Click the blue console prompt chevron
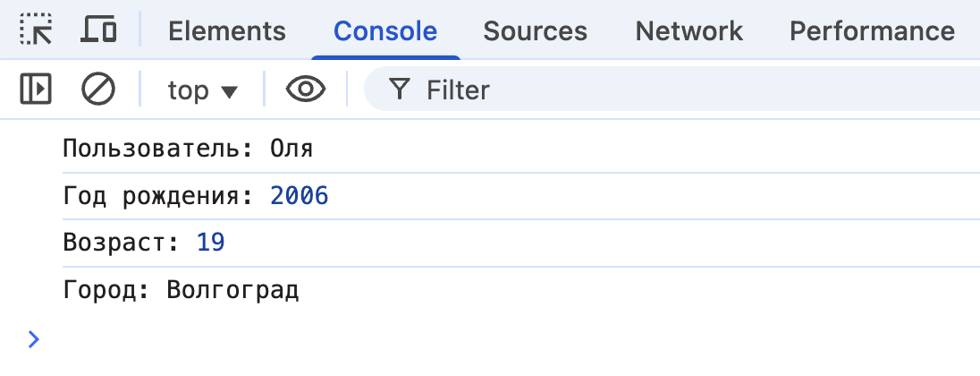Screen dimensions: 980x376 tap(33, 338)
